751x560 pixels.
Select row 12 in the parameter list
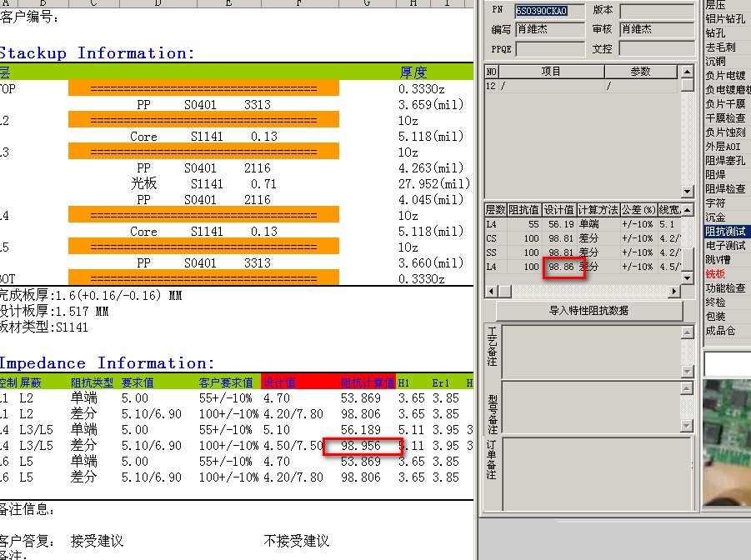(582, 86)
